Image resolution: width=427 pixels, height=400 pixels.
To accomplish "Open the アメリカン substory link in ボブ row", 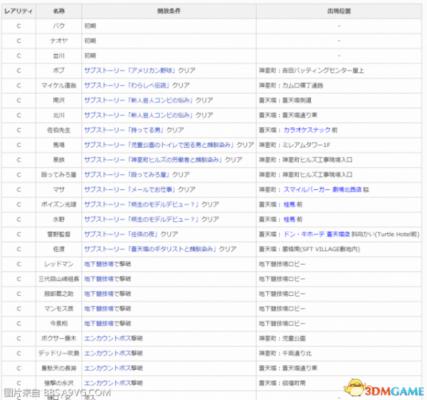I will 140,70.
